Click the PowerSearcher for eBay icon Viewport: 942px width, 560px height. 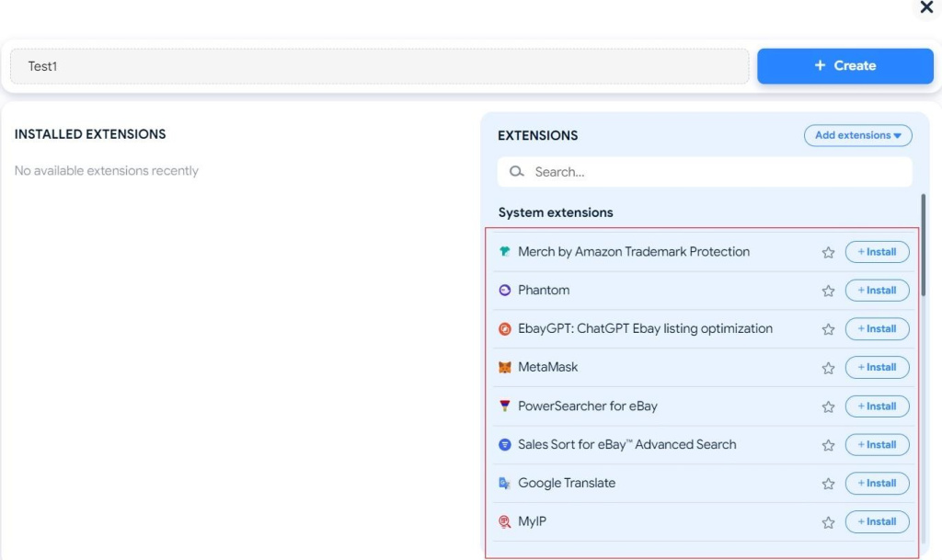504,406
